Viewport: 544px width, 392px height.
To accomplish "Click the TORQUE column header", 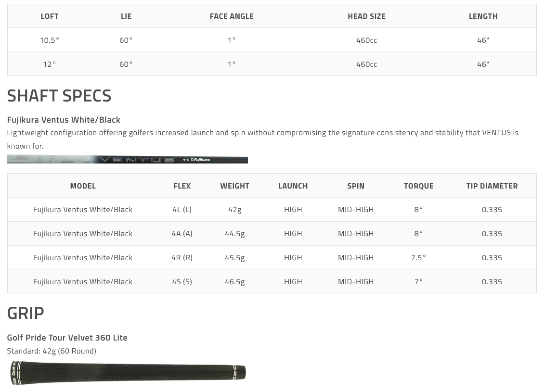I will tap(418, 186).
